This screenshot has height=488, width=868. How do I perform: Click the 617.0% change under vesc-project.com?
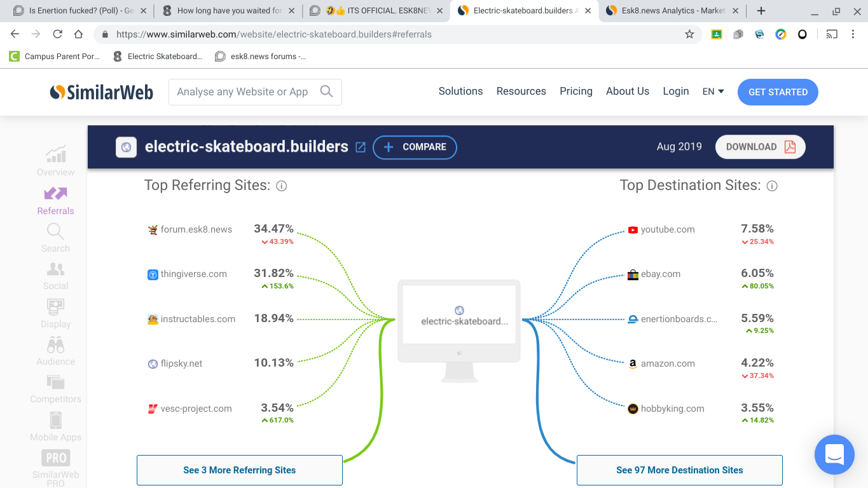coord(277,421)
